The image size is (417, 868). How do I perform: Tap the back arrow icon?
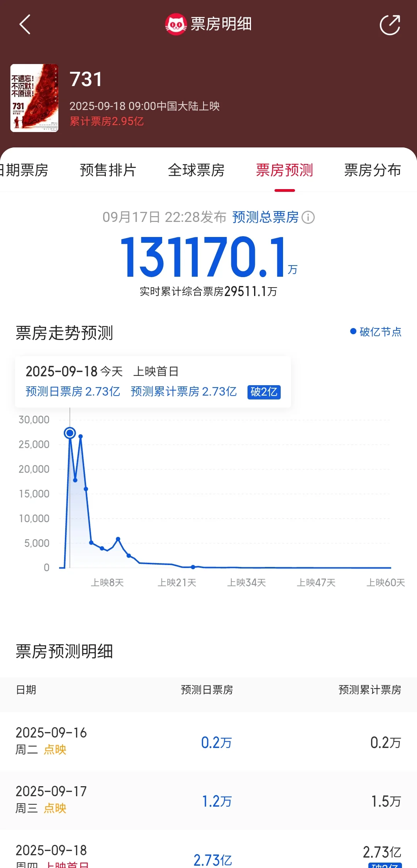(25, 25)
